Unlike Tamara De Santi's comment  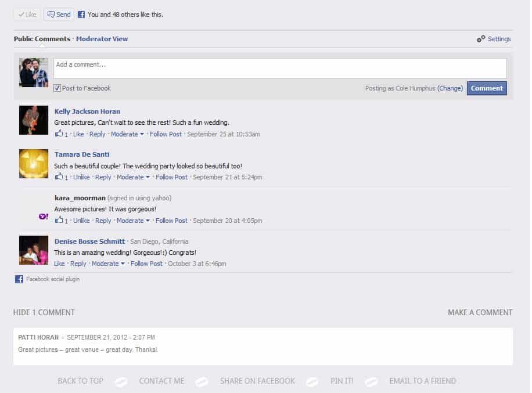[81, 177]
